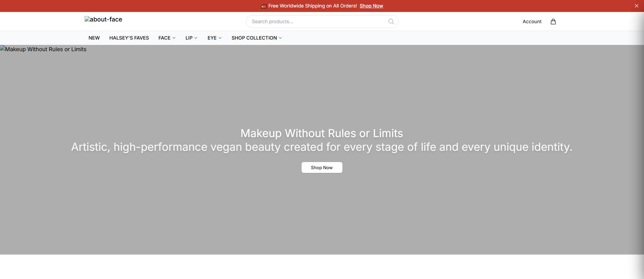Expand the LIP dropdown menu
The image size is (644, 279).
tap(191, 38)
